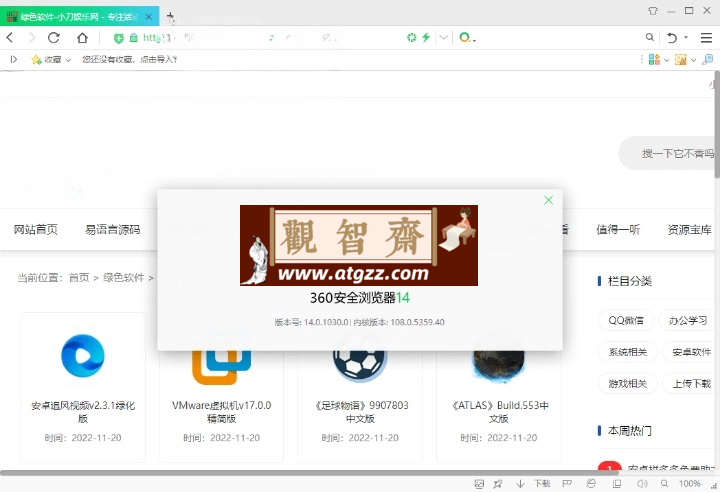720x492 pixels.
Task: Open 《ATLAS》Build.553中文版 article
Action: coord(499,412)
